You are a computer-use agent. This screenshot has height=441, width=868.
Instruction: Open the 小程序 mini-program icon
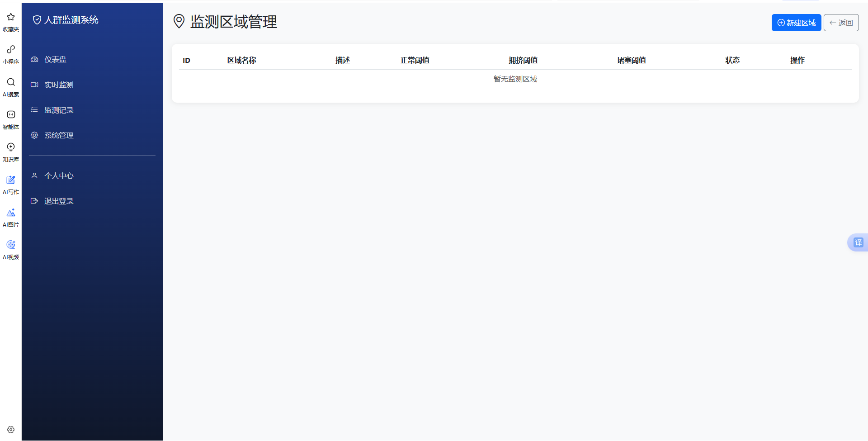[11, 49]
